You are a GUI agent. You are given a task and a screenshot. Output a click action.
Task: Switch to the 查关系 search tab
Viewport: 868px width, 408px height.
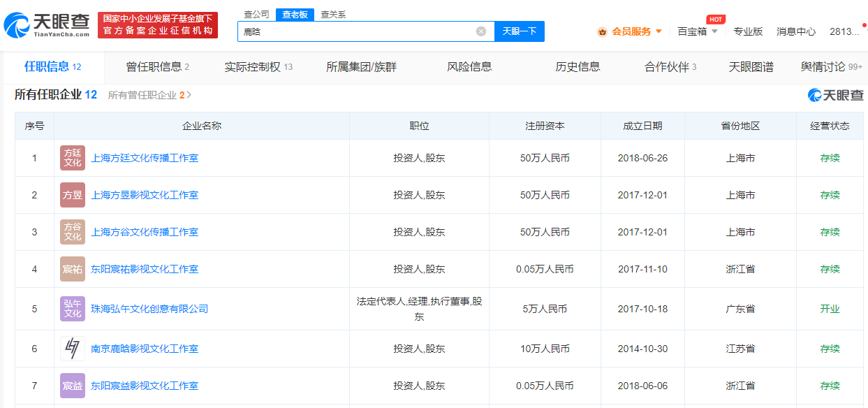333,14
